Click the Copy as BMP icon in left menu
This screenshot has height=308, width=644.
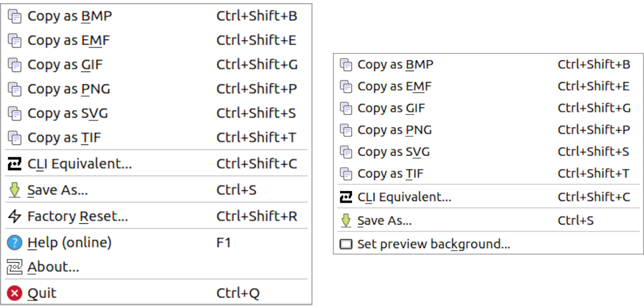[15, 15]
